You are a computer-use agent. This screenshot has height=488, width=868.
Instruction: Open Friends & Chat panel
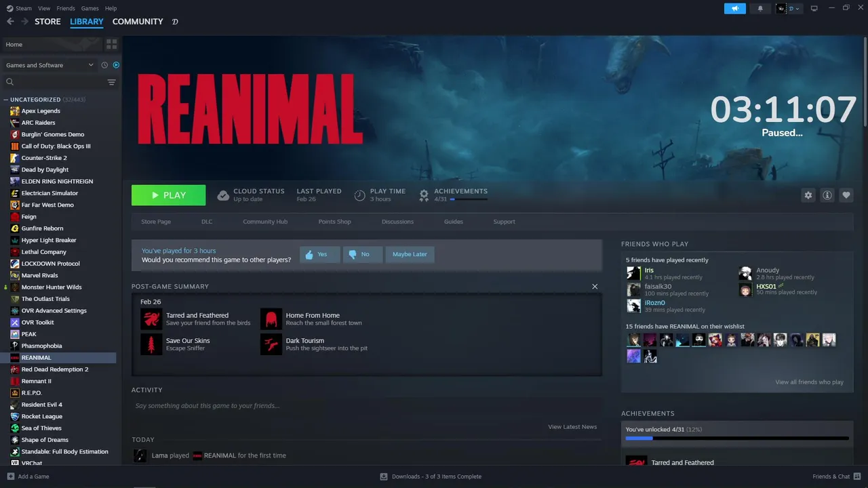tap(836, 476)
